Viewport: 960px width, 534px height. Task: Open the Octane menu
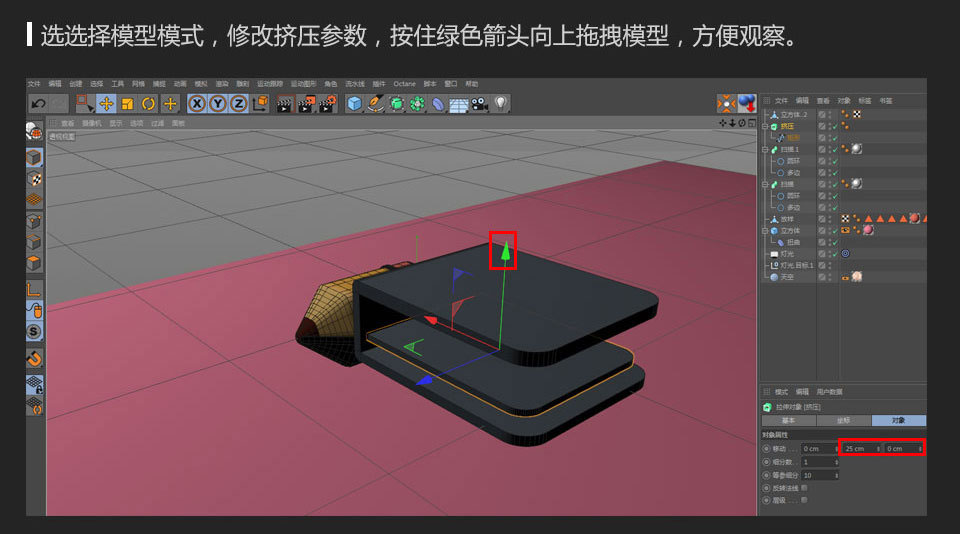coord(404,84)
